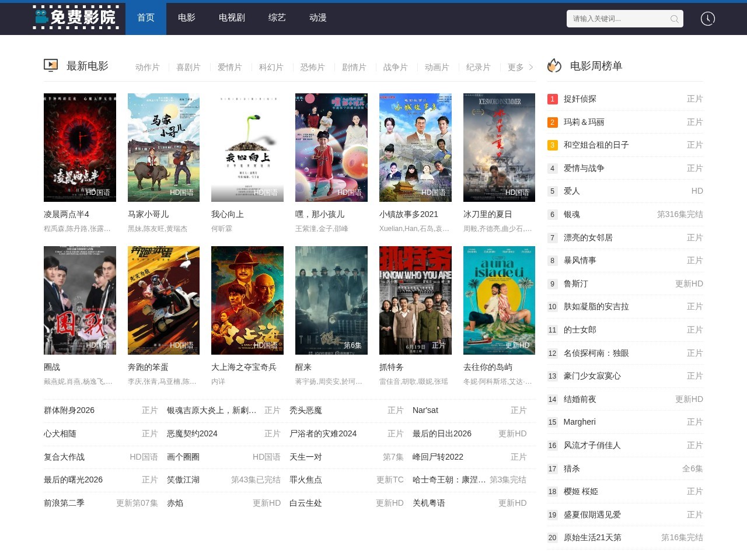The width and height of the screenshot is (747, 560).
Task: Expand more genres via 更多 arrow
Action: tap(521, 67)
